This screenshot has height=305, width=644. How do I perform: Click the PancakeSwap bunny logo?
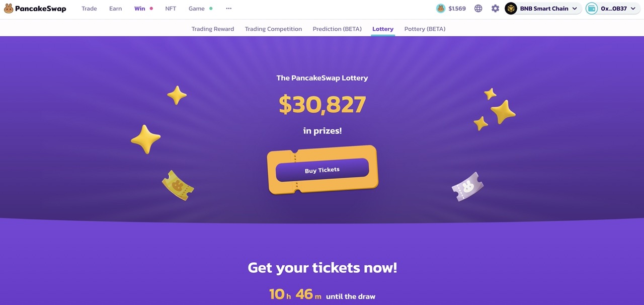(x=8, y=8)
